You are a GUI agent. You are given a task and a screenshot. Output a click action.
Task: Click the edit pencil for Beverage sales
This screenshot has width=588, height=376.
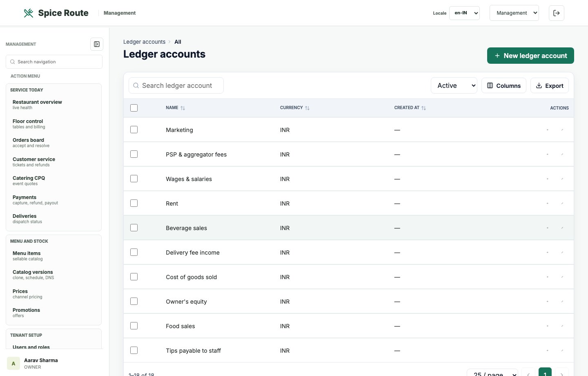[562, 228]
